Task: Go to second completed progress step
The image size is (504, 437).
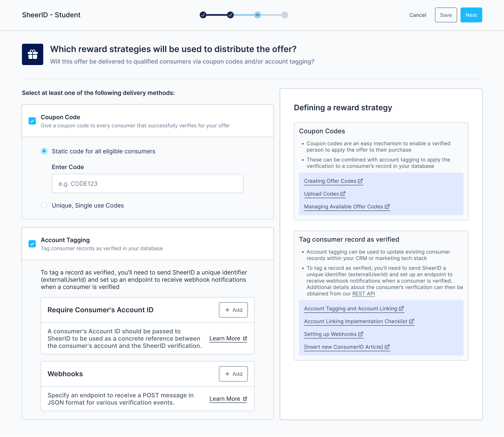Action: pos(230,15)
